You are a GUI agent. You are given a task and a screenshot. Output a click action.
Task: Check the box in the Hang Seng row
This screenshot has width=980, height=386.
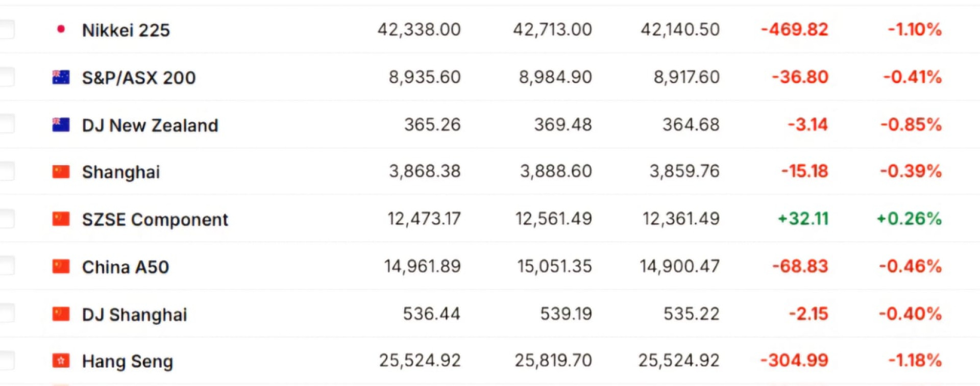pos(6,361)
